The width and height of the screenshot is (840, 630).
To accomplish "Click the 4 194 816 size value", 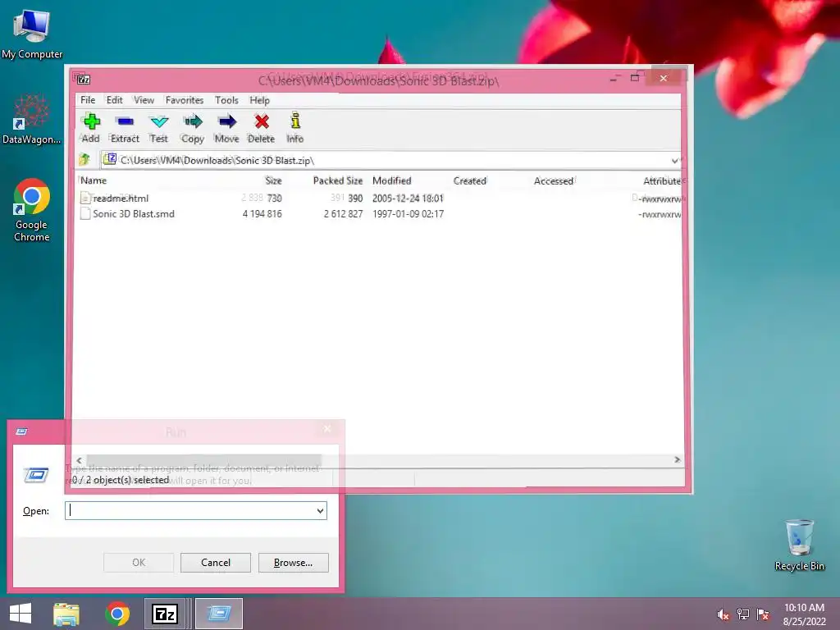I will pyautogui.click(x=262, y=214).
